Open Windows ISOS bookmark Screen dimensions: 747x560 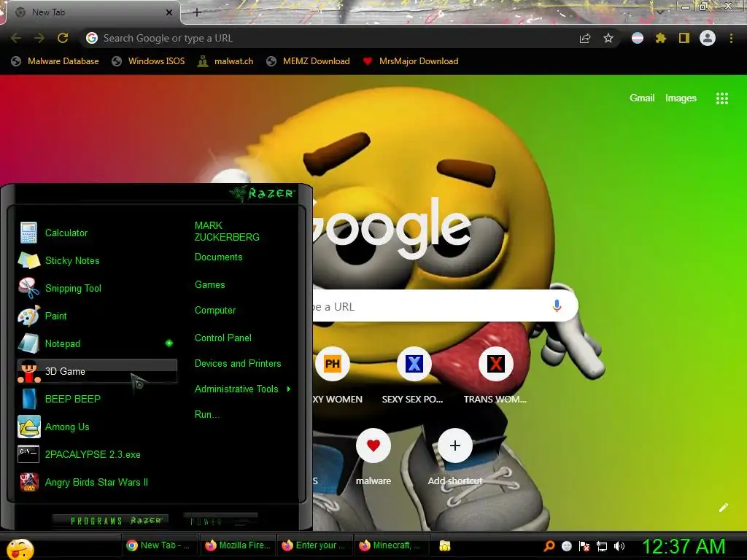point(148,61)
